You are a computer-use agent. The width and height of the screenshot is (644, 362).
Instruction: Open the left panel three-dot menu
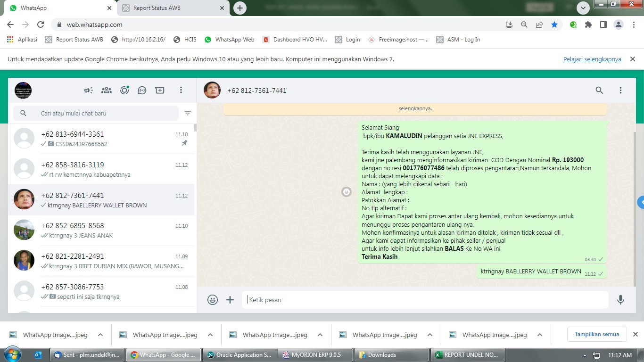click(x=181, y=90)
